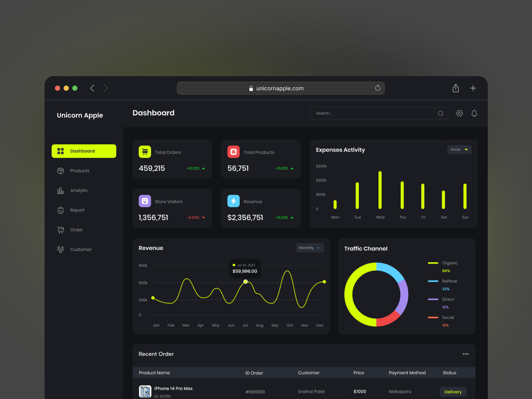Click the Delivery status button
This screenshot has width=532, height=399.
point(453,392)
